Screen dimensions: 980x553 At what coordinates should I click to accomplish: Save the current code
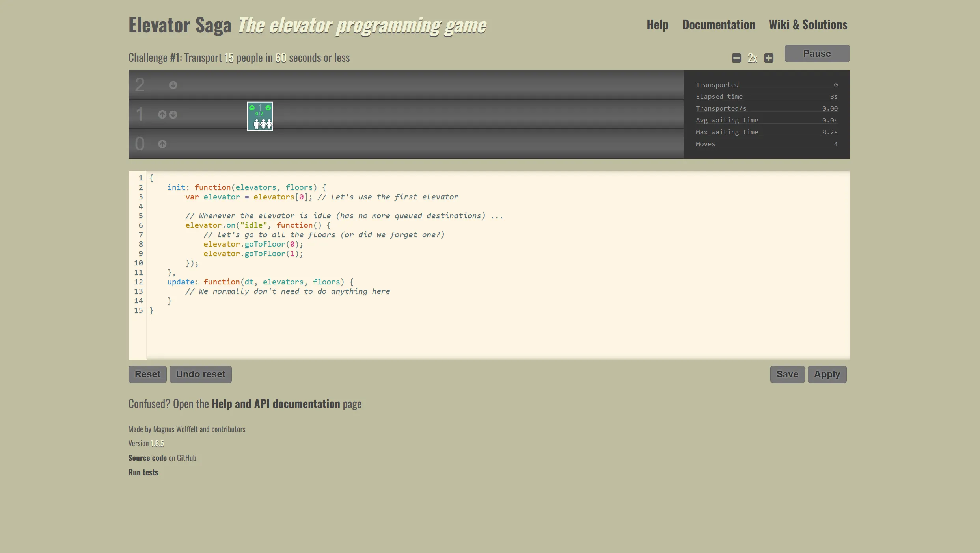(787, 374)
